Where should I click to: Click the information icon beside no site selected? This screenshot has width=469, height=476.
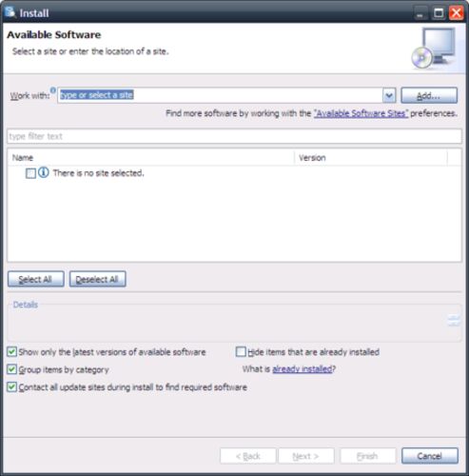coord(44,172)
